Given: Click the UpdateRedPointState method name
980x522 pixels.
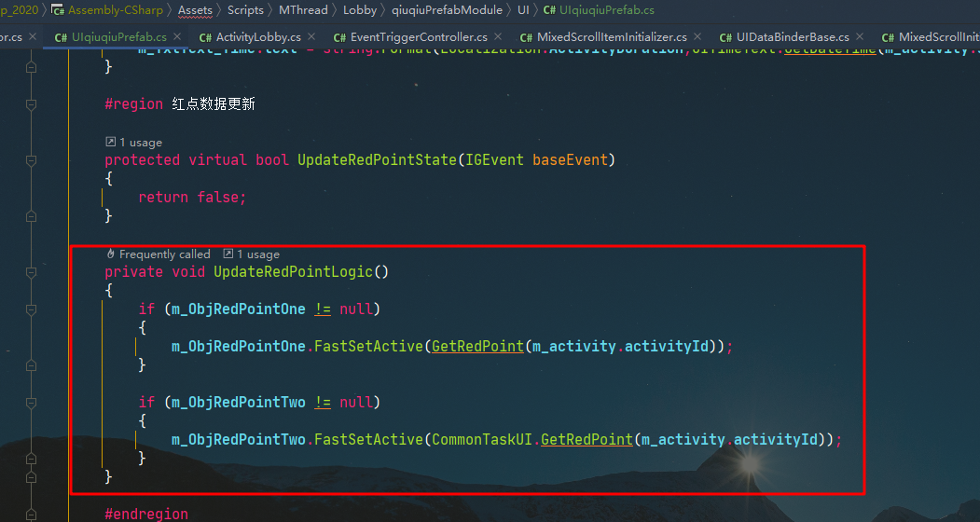Looking at the screenshot, I should (x=377, y=160).
